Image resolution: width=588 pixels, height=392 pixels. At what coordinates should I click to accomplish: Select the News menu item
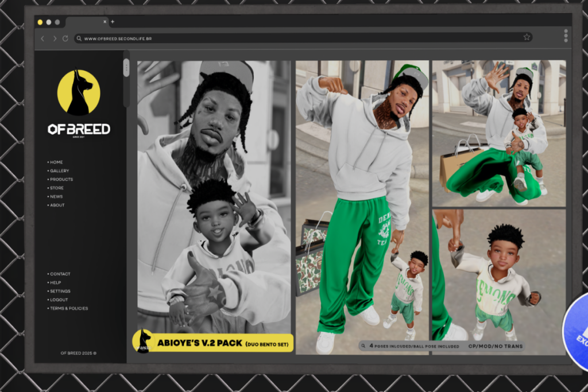(x=55, y=197)
